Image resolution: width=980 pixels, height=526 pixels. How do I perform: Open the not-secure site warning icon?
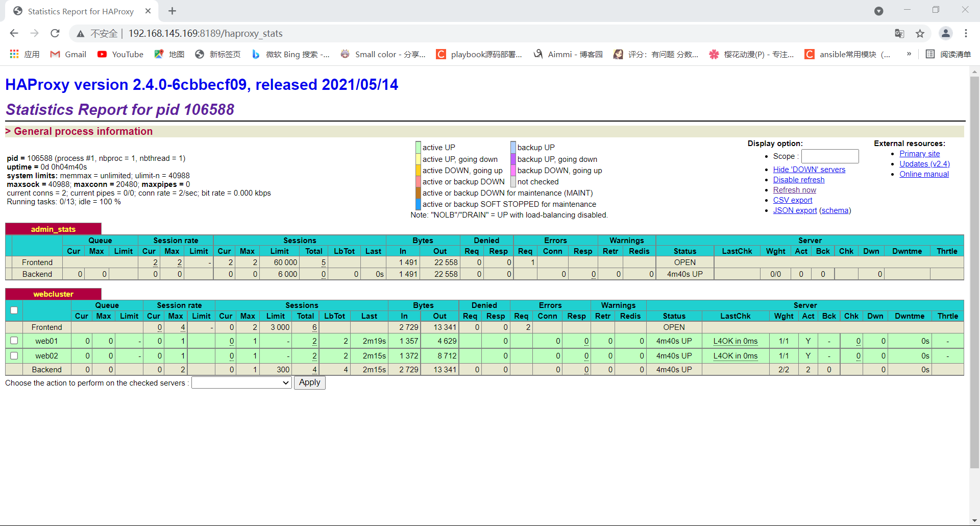tap(80, 34)
